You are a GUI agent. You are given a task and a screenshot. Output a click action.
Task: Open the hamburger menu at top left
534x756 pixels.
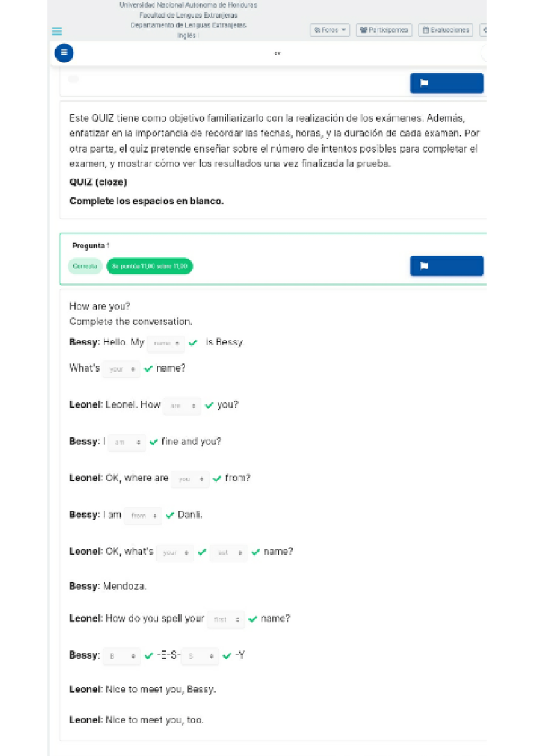pyautogui.click(x=57, y=32)
